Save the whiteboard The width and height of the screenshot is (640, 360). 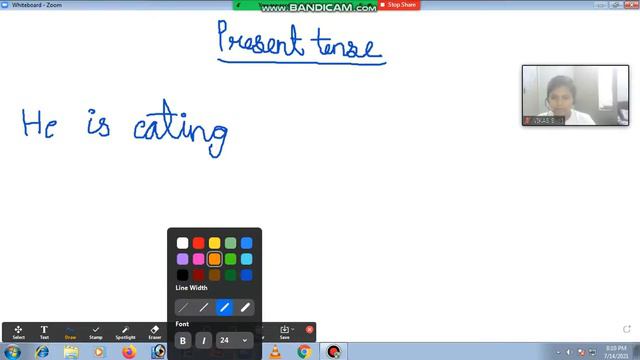[284, 332]
